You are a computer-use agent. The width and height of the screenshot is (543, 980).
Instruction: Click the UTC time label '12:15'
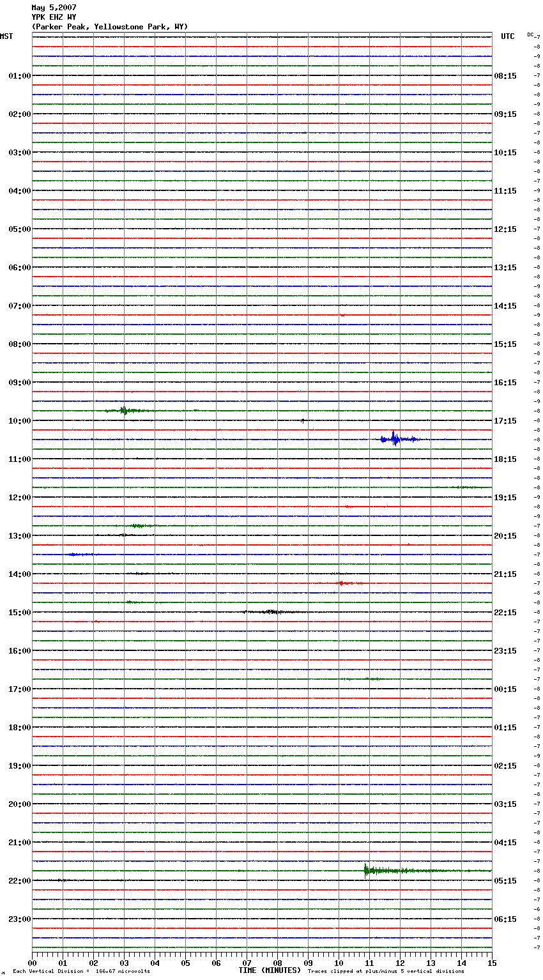[x=505, y=229]
